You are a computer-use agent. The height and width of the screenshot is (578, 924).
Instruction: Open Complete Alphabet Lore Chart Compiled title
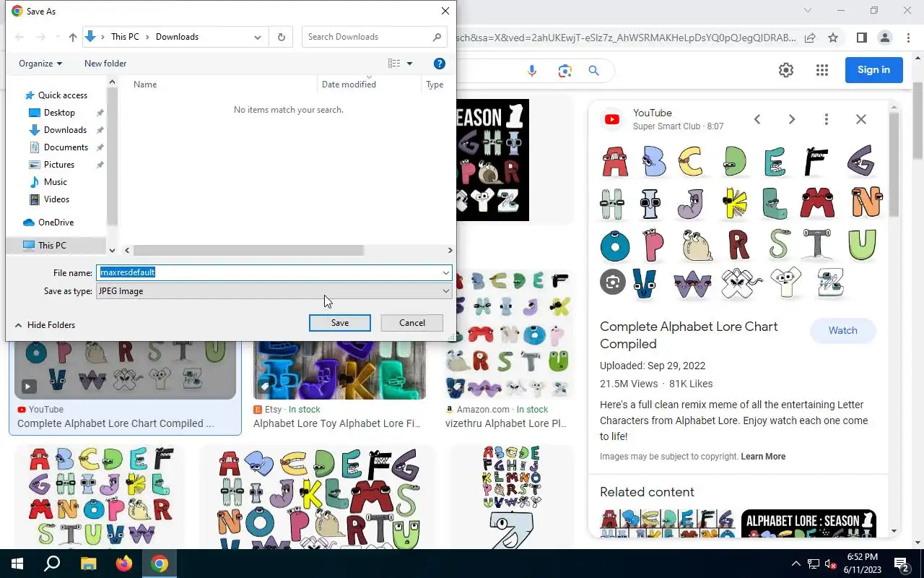coord(689,335)
